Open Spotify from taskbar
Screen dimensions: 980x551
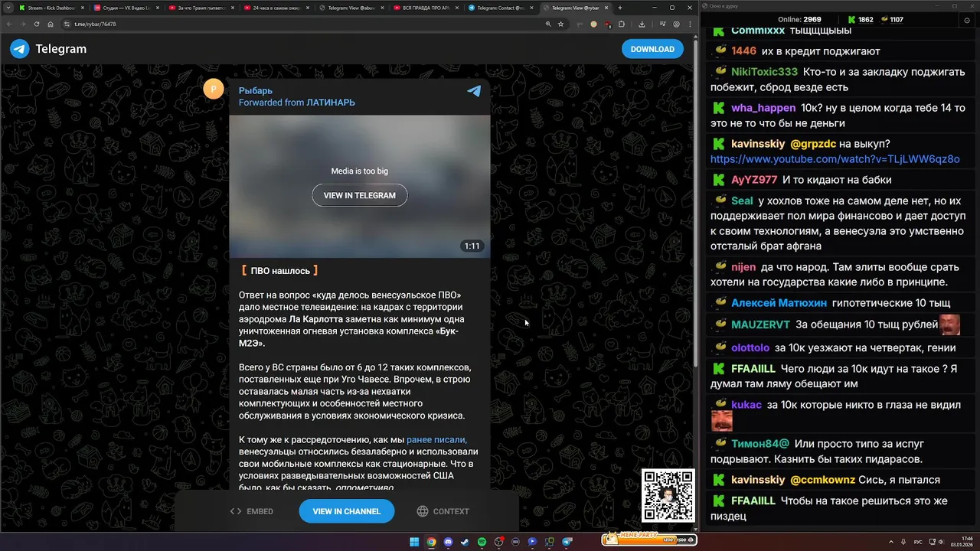coord(482,542)
